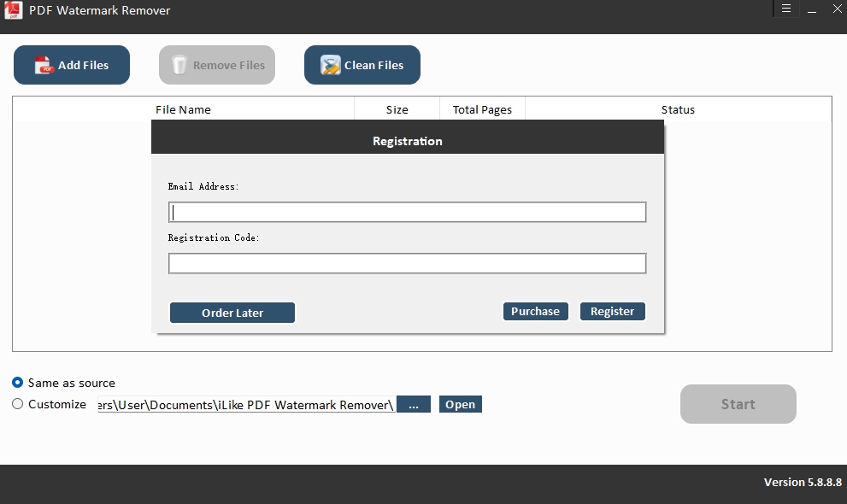Viewport: 847px width, 504px height.
Task: Click the File Name column header
Action: [x=182, y=109]
